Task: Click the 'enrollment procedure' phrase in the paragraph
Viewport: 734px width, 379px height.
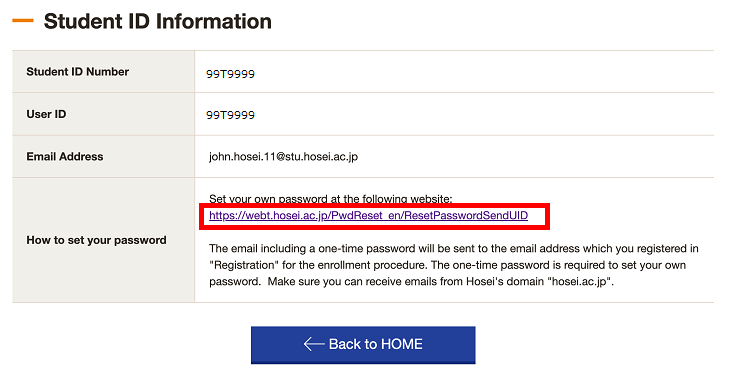Action: 372,265
